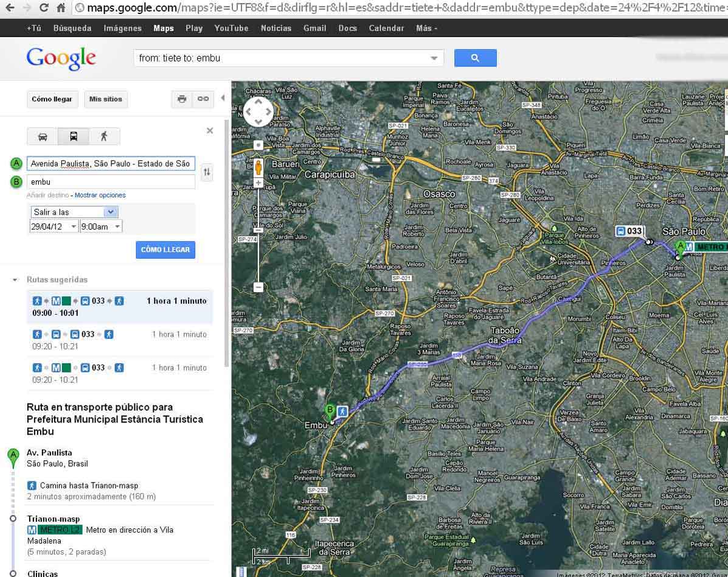The width and height of the screenshot is (728, 577).
Task: Click the link chain icon button
Action: click(203, 99)
